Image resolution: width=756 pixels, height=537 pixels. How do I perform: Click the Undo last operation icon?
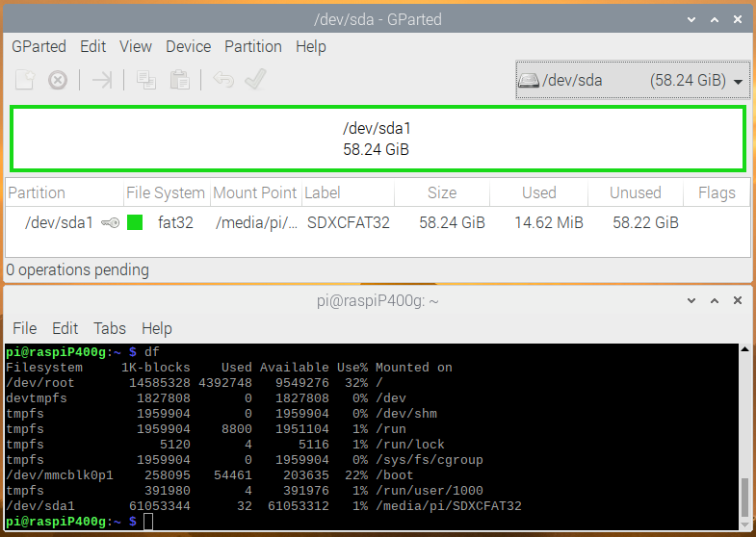(223, 80)
